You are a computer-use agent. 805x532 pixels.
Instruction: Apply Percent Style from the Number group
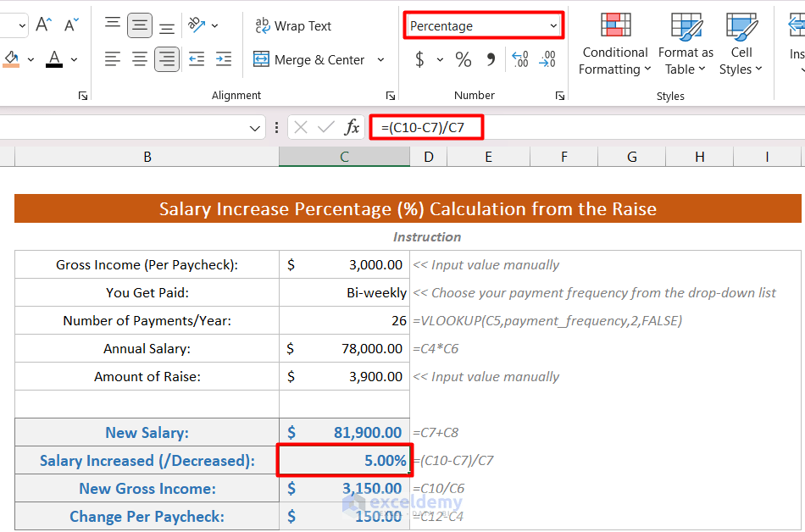[x=462, y=59]
